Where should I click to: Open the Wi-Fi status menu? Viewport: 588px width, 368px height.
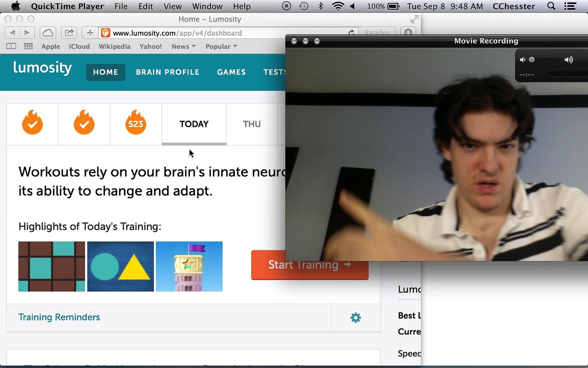[338, 6]
